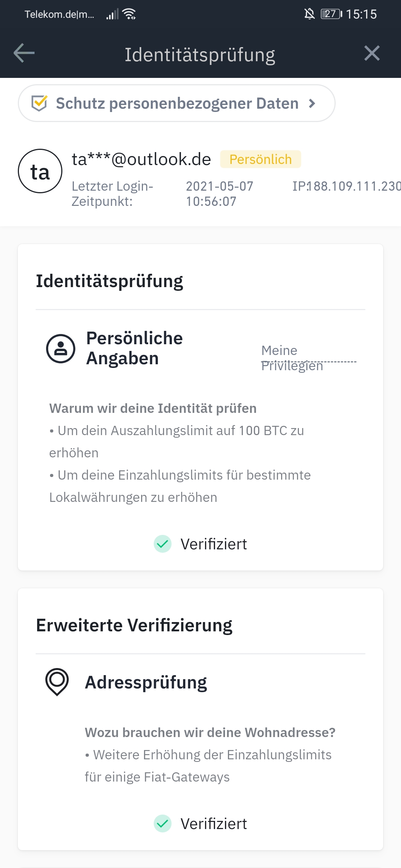Select Verifiziert status under Adressprüfung
This screenshot has height=868, width=401.
pyautogui.click(x=213, y=824)
